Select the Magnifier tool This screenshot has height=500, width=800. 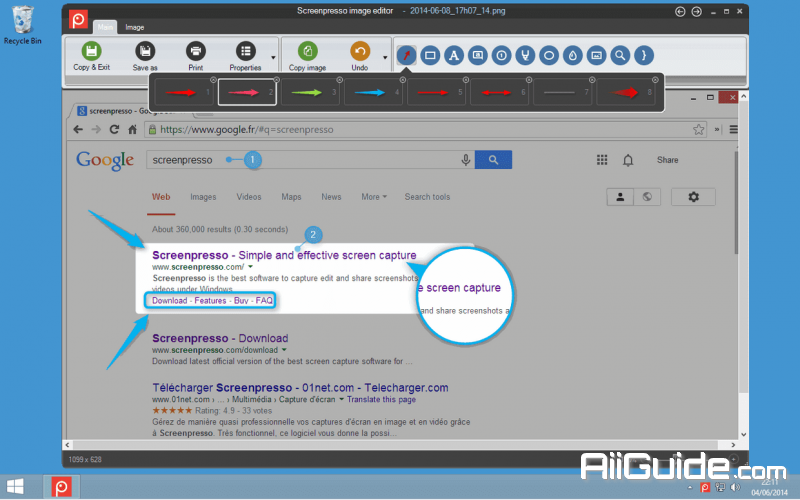[620, 55]
